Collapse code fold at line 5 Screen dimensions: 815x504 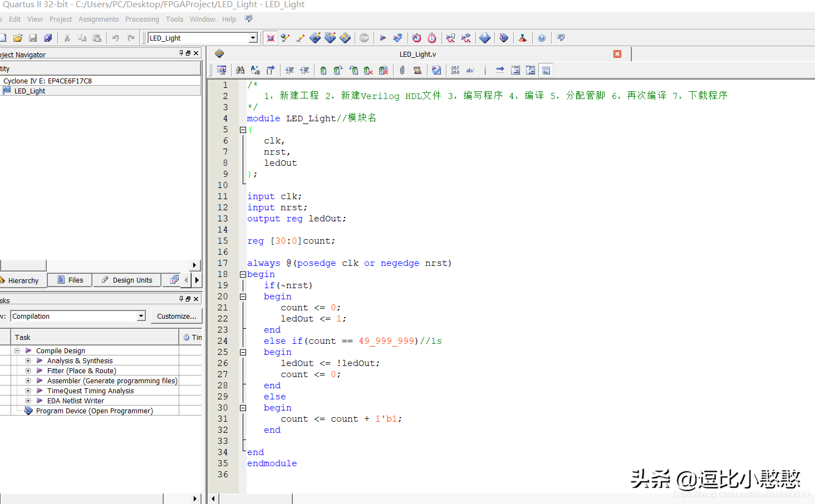tap(243, 130)
